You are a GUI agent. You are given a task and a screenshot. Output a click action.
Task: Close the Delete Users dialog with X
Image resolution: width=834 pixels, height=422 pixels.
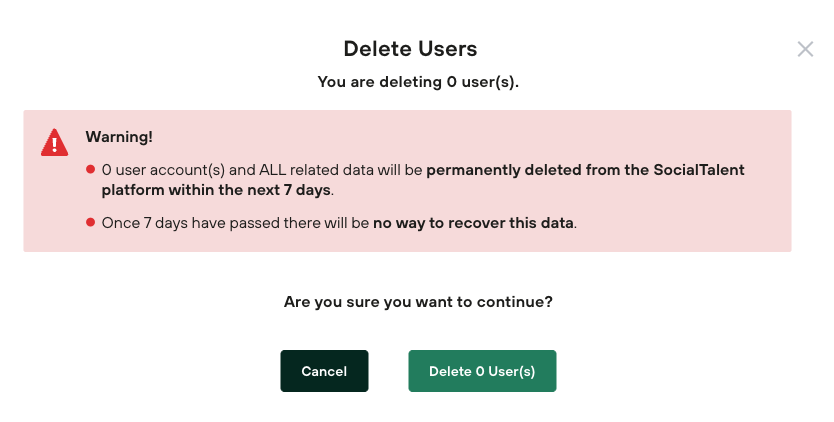805,49
